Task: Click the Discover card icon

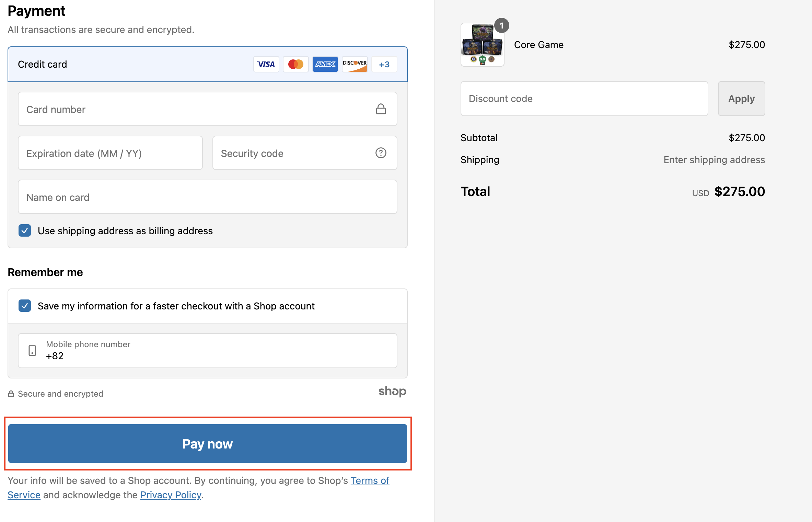Action: pyautogui.click(x=355, y=64)
